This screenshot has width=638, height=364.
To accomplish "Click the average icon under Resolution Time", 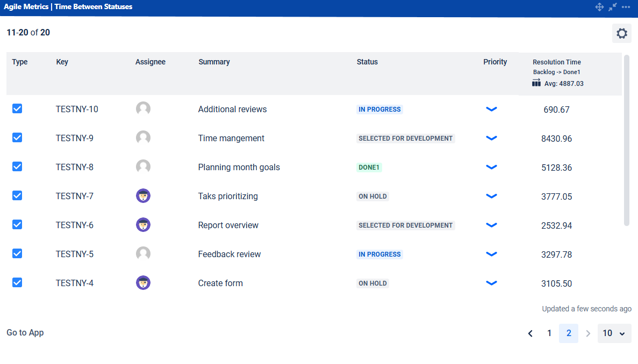I will (x=536, y=83).
